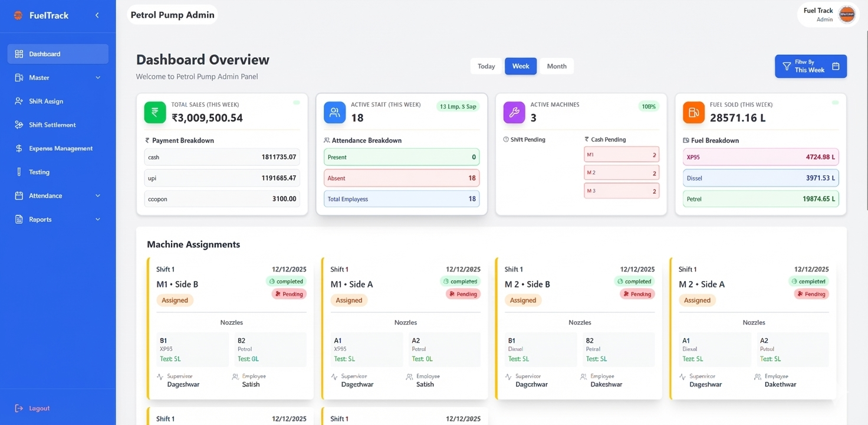Click the wrench icon on Active Machines card
This screenshot has height=425, width=868.
(514, 111)
